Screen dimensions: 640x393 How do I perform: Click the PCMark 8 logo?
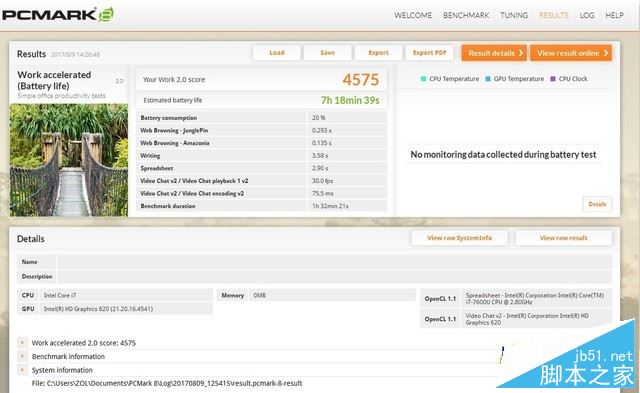(58, 15)
